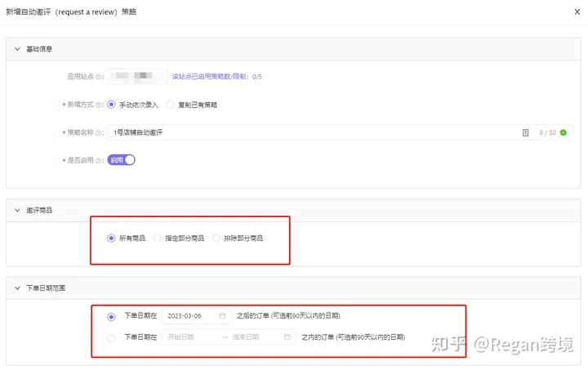Click the 该站点已启用策略数/限制 link text

point(216,77)
